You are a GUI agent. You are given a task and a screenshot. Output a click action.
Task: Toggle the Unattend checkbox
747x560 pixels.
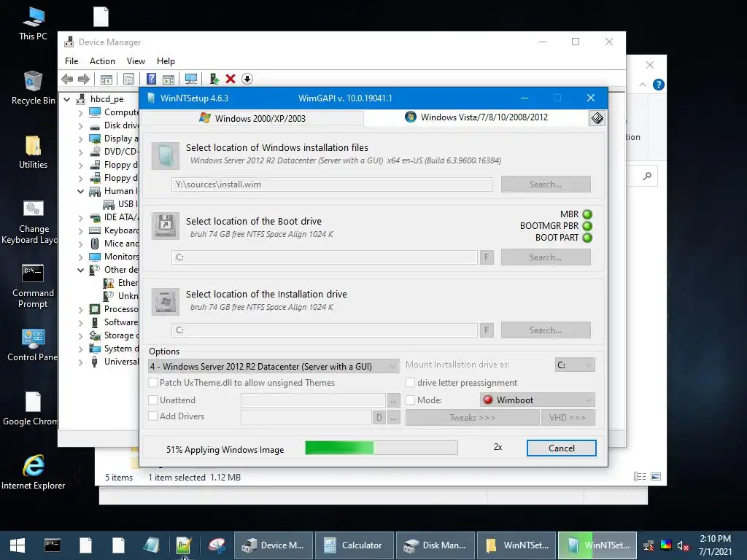point(153,400)
